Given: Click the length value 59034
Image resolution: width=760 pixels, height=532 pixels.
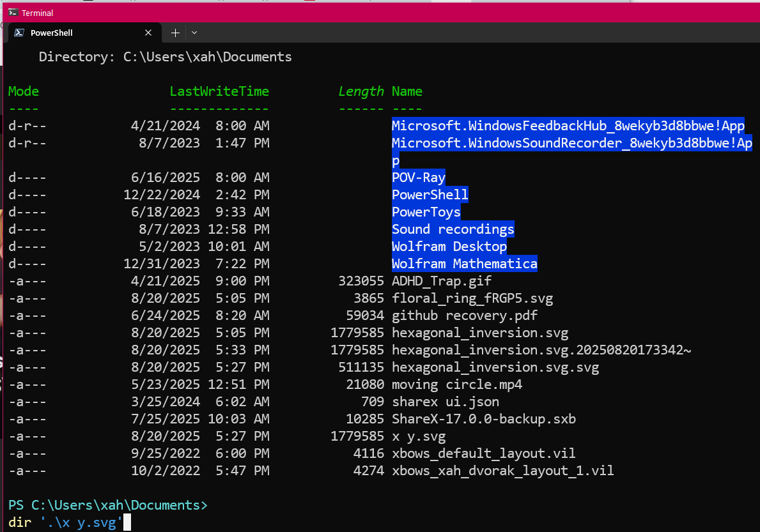Looking at the screenshot, I should (365, 315).
